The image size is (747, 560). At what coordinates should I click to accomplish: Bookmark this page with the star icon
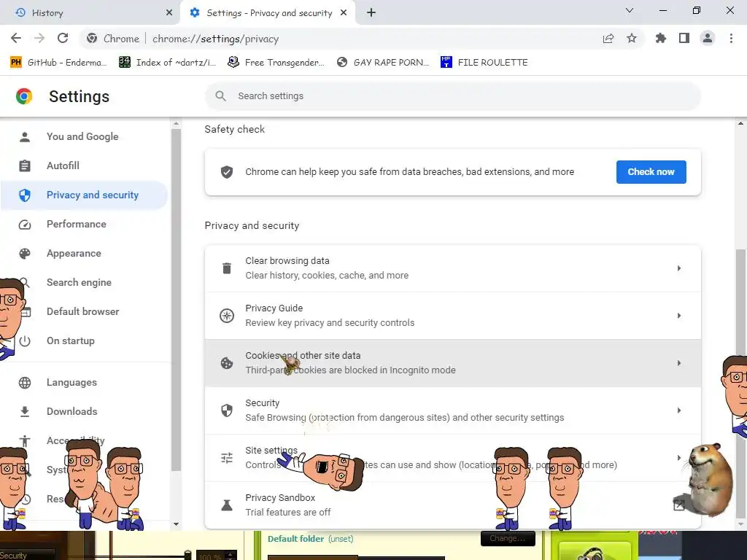pyautogui.click(x=632, y=39)
